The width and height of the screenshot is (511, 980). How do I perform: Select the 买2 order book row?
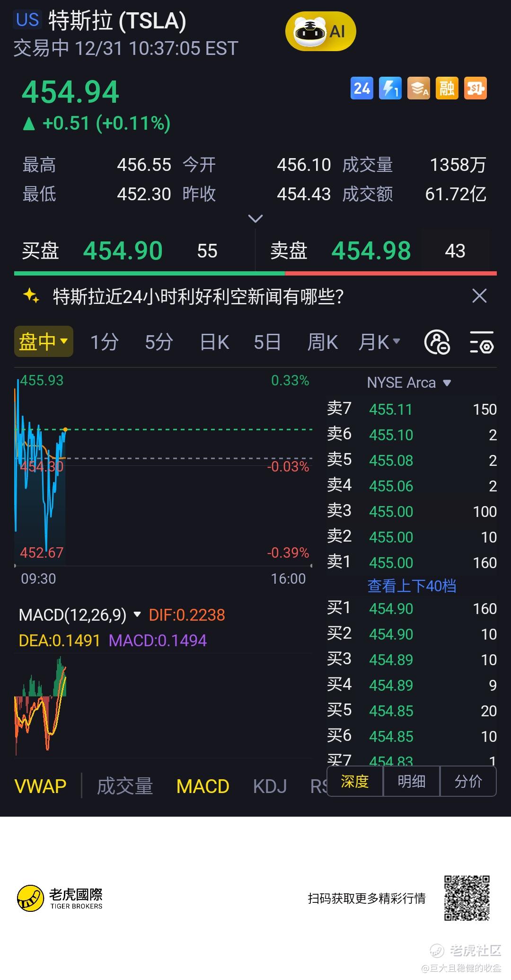coord(412,634)
